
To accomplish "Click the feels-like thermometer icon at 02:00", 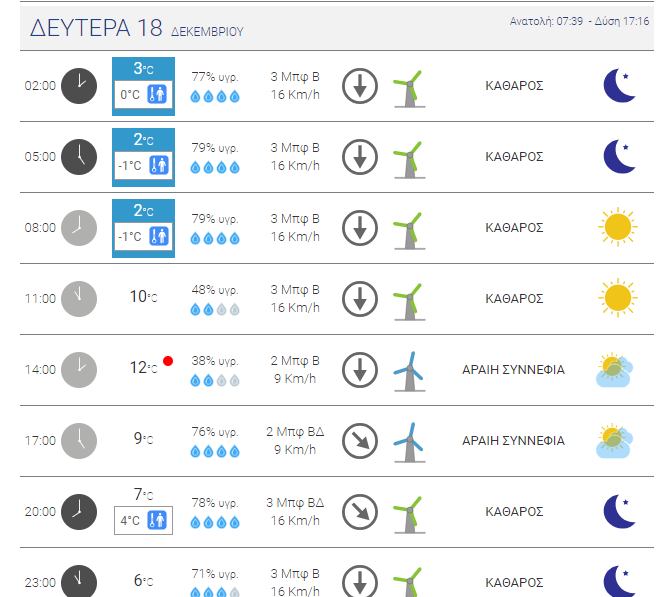I will 159,95.
